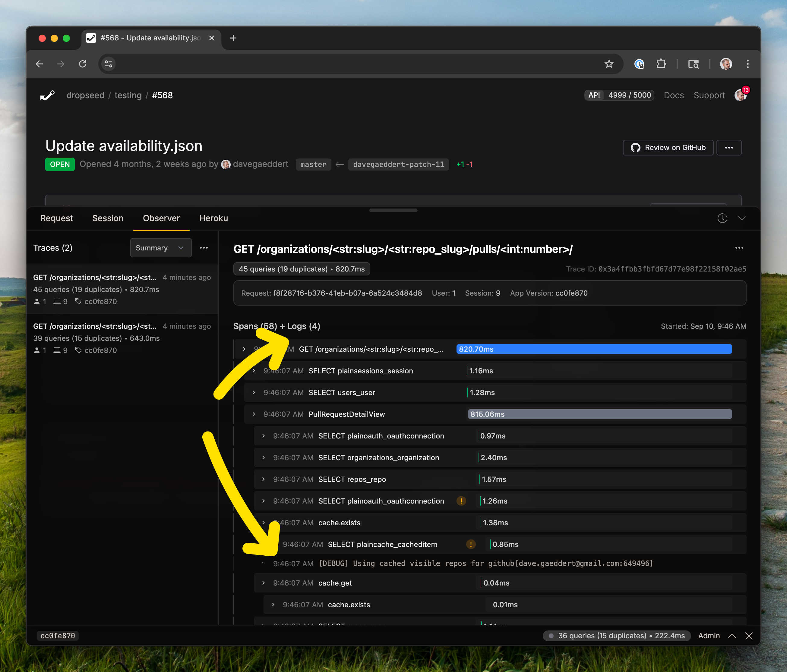Click the browser back arrow

39,64
